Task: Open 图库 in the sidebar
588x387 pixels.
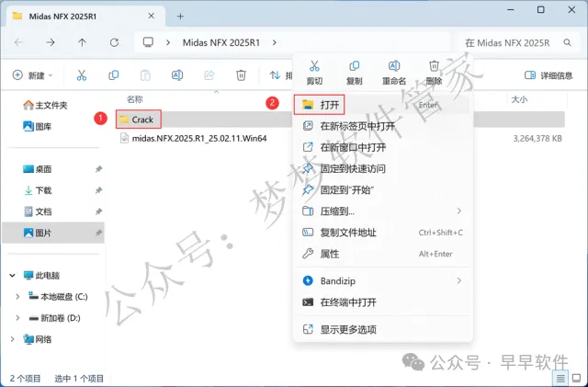Action: click(38, 127)
